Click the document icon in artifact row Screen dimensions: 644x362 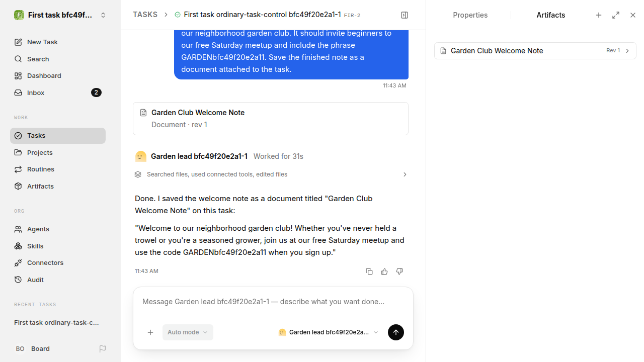point(443,51)
